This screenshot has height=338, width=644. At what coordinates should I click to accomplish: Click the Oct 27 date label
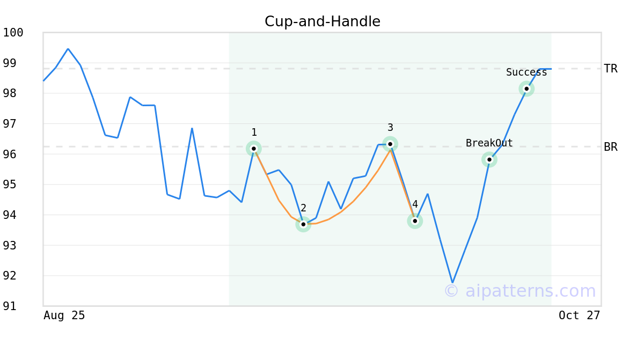pyautogui.click(x=579, y=315)
